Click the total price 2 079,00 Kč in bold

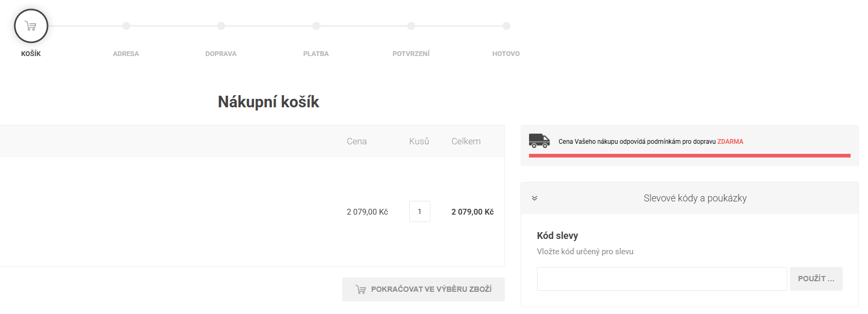click(473, 212)
